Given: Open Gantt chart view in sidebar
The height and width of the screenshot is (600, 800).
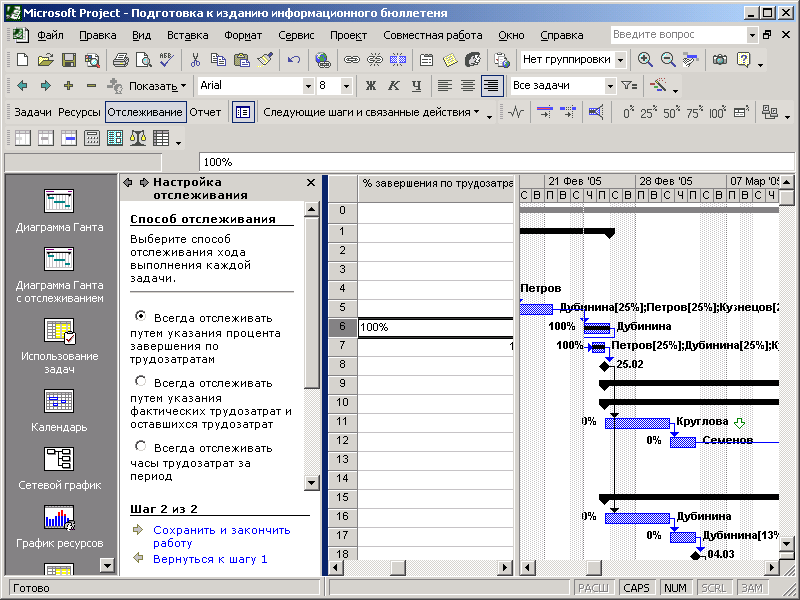Looking at the screenshot, I should tap(59, 211).
